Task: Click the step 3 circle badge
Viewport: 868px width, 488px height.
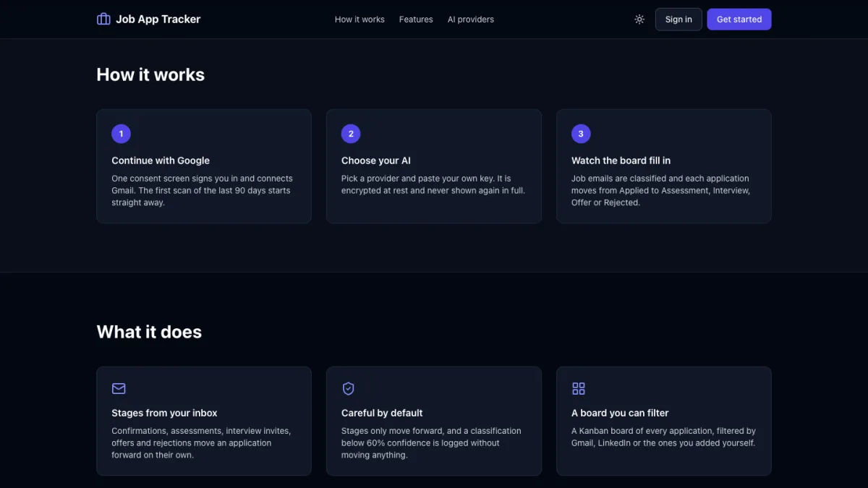Action: [x=581, y=134]
